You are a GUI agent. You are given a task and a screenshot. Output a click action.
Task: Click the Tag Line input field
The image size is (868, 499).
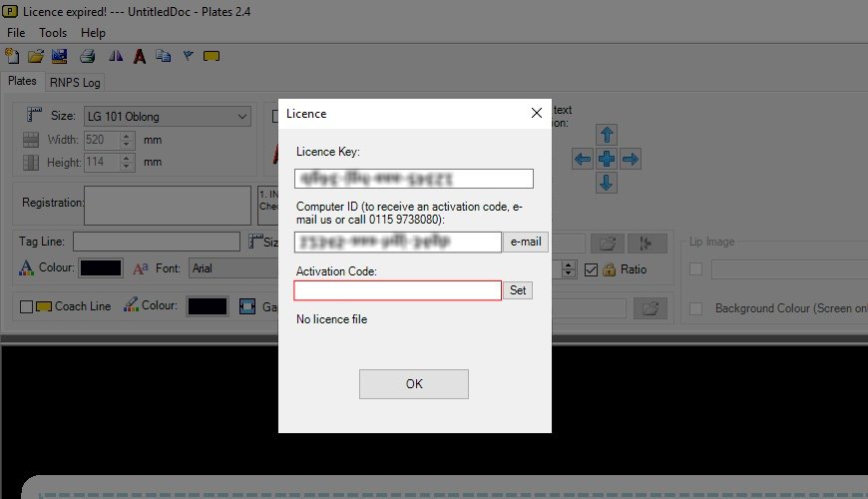pos(157,242)
